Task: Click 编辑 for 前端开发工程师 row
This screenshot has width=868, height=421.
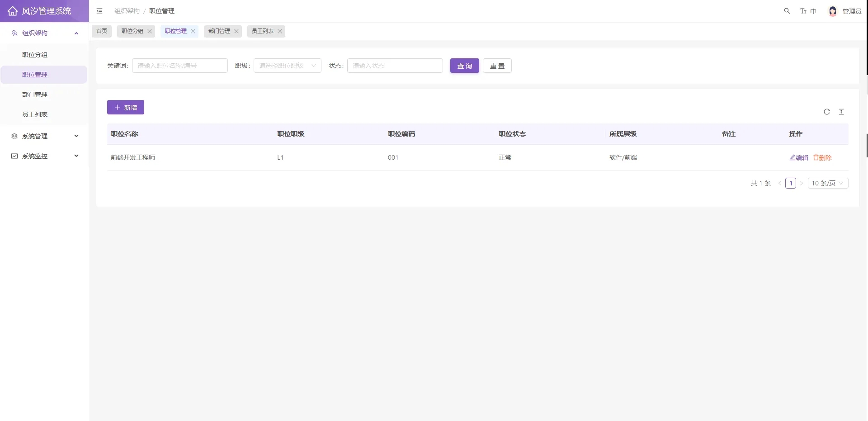Action: coord(799,158)
